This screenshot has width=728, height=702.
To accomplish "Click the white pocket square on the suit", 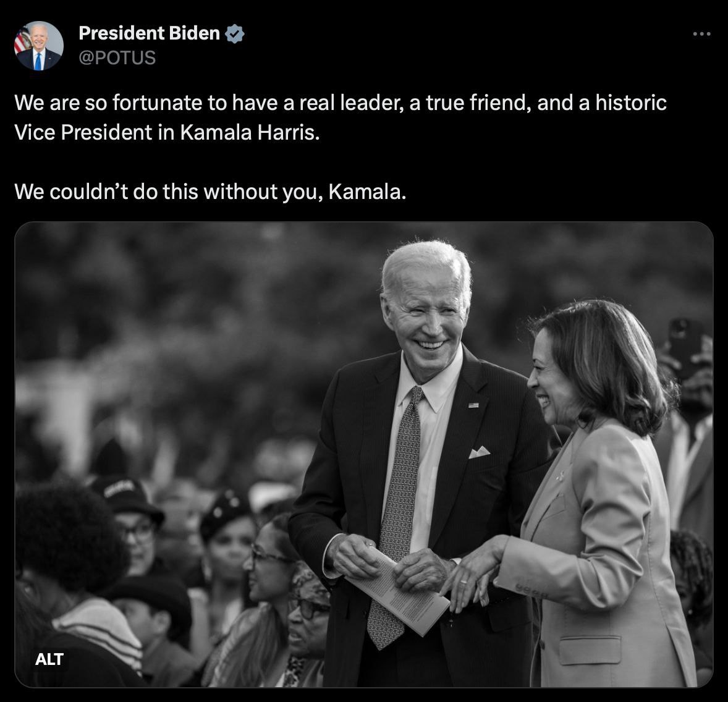I will click(x=479, y=452).
